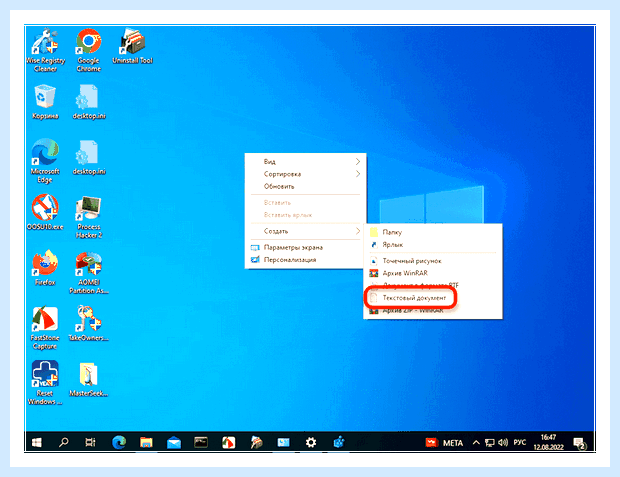Expand the Сортировка submenu arrow
Screen dimensions: 620x477
[x=357, y=174]
